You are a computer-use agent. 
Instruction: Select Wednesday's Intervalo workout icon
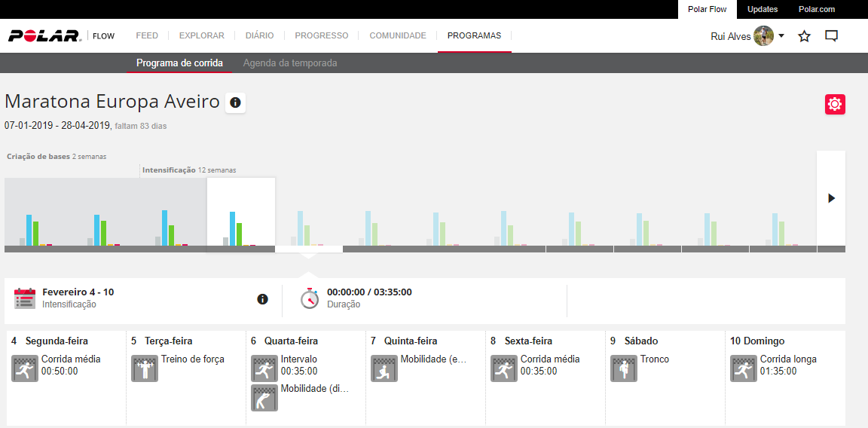[x=264, y=368]
